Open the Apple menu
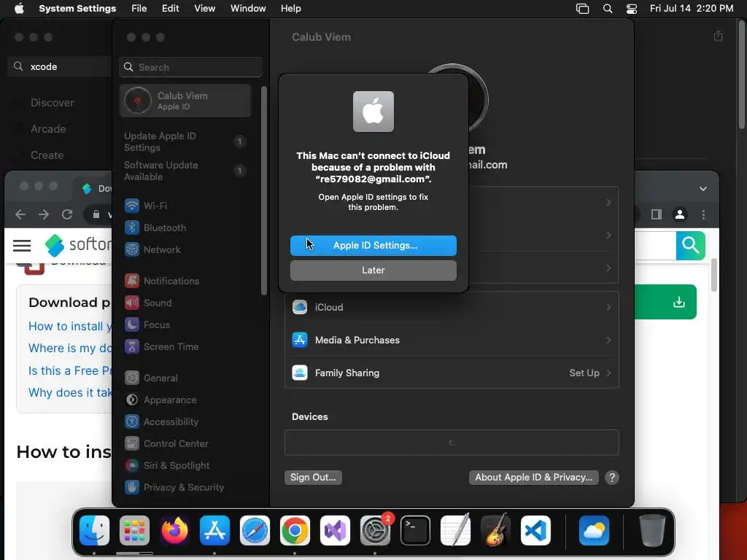 tap(19, 9)
